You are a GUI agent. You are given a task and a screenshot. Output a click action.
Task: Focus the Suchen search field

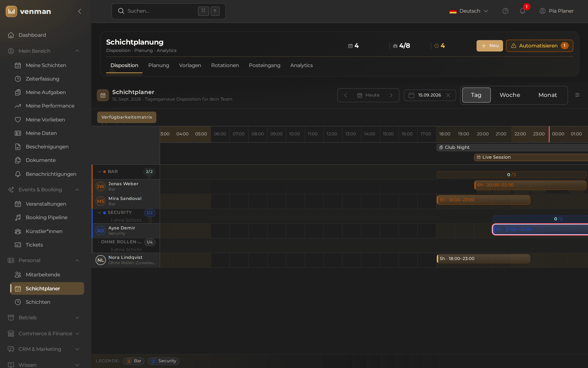click(x=168, y=11)
